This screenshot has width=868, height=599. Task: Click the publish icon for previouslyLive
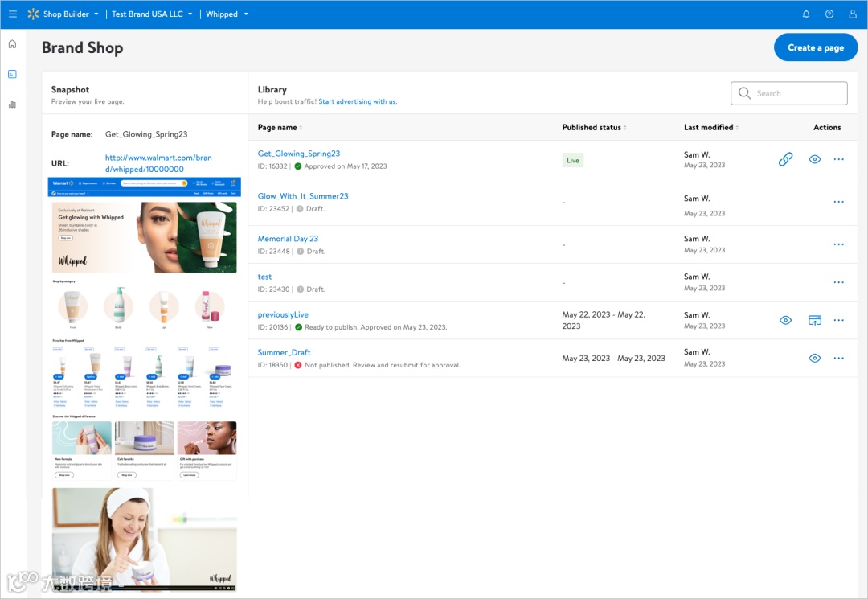(x=815, y=321)
